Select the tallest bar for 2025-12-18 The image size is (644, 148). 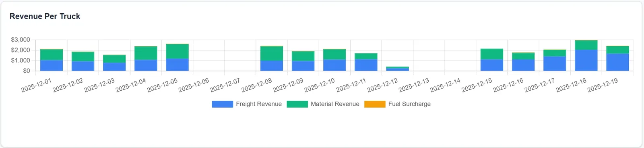586,56
